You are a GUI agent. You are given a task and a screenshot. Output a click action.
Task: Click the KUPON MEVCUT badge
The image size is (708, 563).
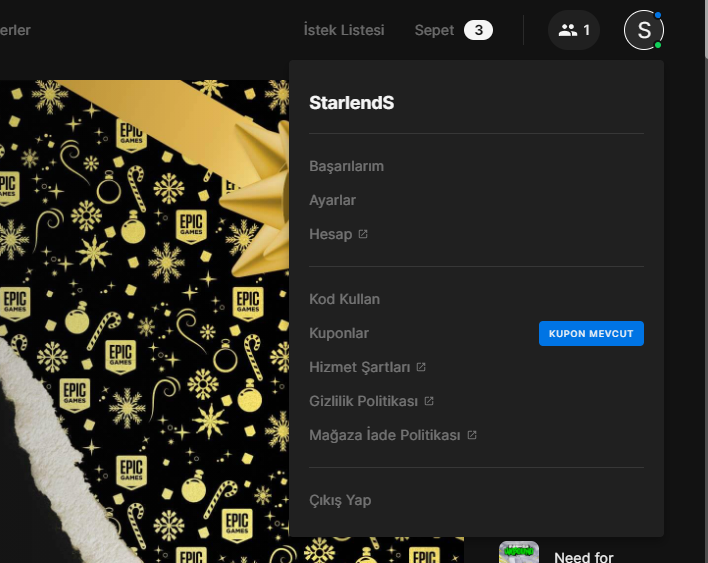(x=591, y=334)
